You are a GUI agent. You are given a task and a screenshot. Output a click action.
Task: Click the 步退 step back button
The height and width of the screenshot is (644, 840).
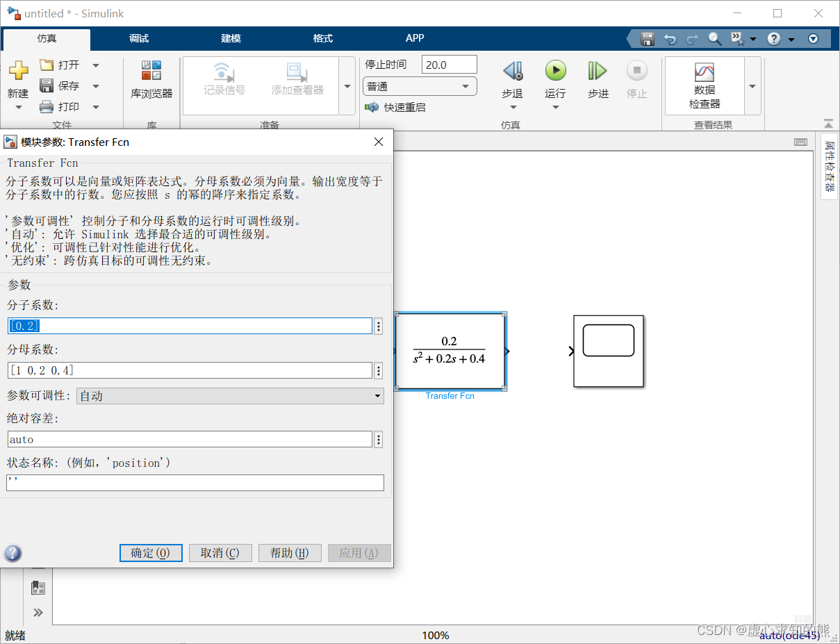click(x=513, y=79)
